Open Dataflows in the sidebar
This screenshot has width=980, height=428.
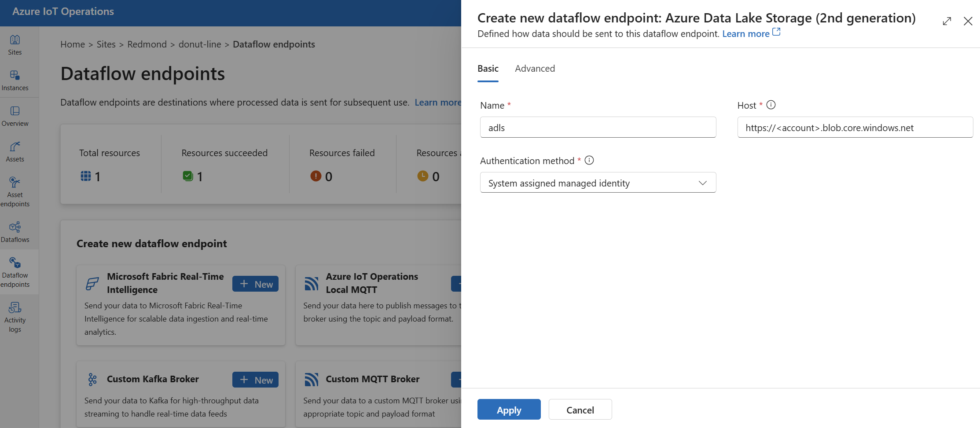coord(15,232)
